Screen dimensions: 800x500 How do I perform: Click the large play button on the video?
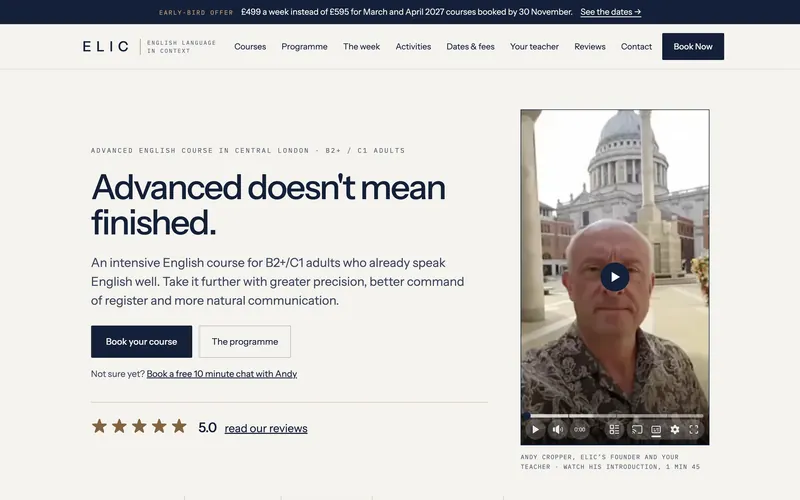(614, 277)
